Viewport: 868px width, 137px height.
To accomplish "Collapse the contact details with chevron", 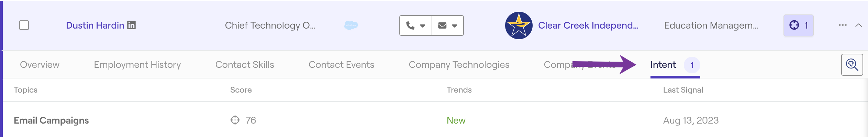I will (858, 25).
